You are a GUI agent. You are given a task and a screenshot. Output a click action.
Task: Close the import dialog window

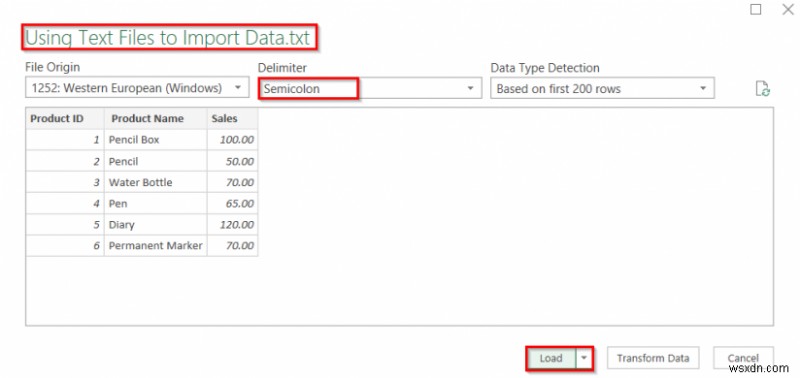788,9
